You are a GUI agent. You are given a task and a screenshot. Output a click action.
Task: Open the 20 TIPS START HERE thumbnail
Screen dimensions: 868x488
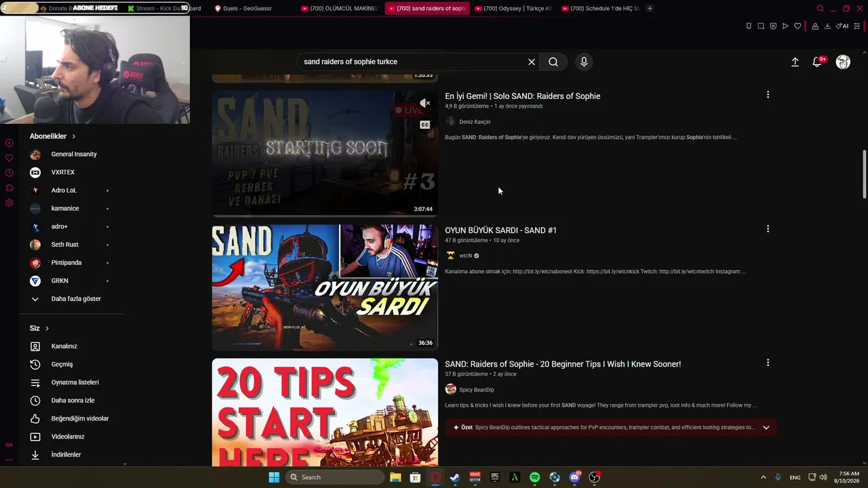[325, 412]
